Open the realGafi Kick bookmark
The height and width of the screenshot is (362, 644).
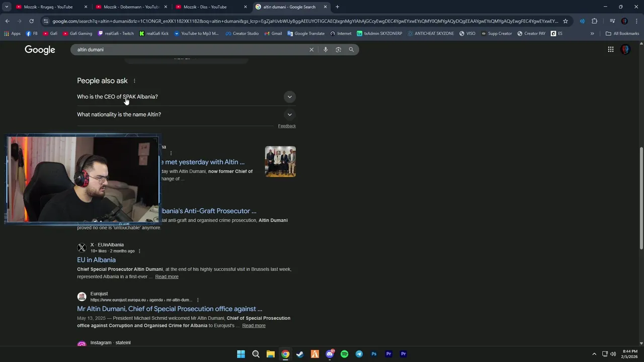[x=154, y=34]
